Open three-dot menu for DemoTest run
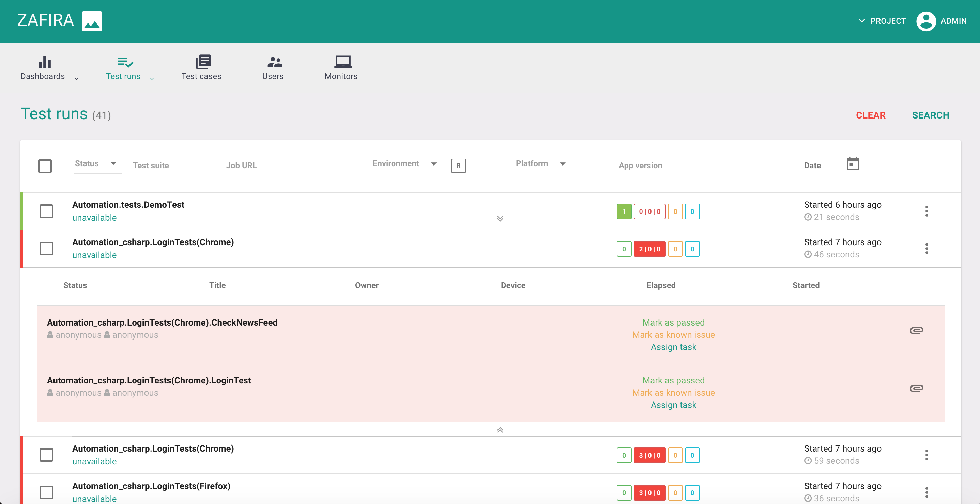The image size is (980, 504). point(927,211)
